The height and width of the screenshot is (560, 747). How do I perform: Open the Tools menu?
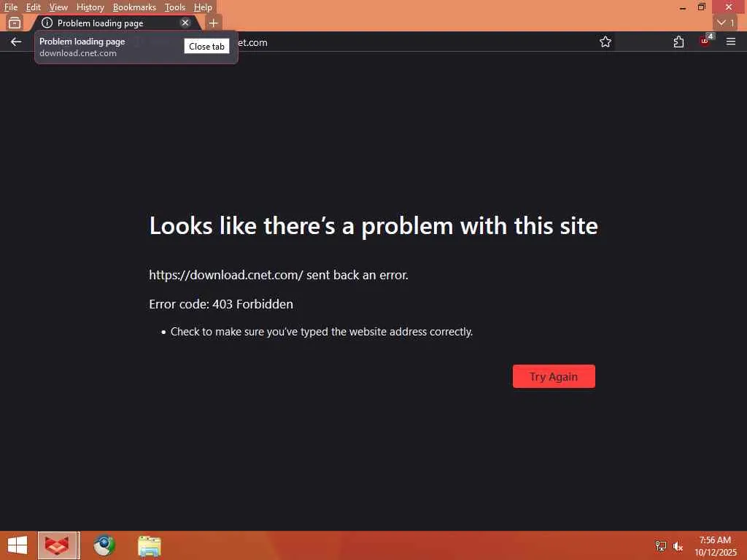coord(174,7)
